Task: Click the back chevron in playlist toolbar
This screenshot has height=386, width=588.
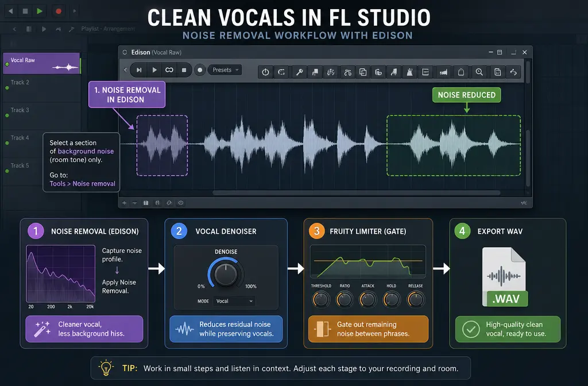Action: point(14,29)
